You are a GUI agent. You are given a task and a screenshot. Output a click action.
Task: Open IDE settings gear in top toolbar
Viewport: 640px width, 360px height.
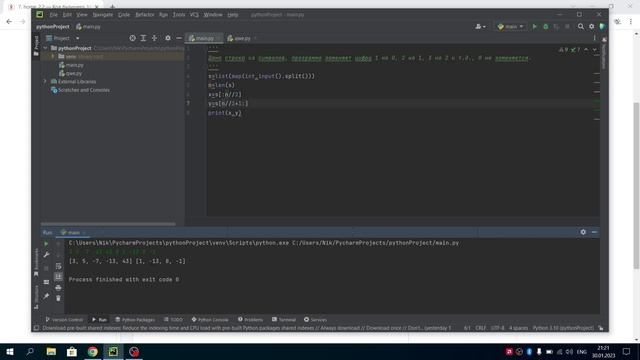pos(591,27)
